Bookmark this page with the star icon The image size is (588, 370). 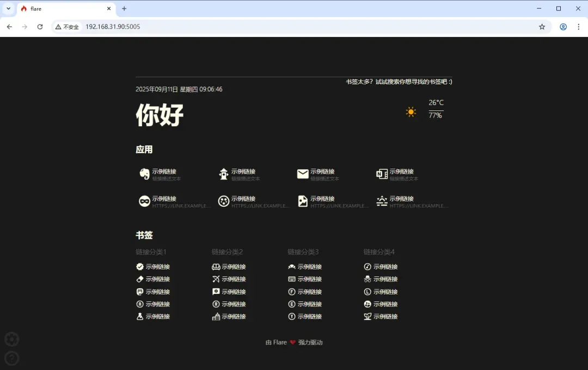[542, 27]
